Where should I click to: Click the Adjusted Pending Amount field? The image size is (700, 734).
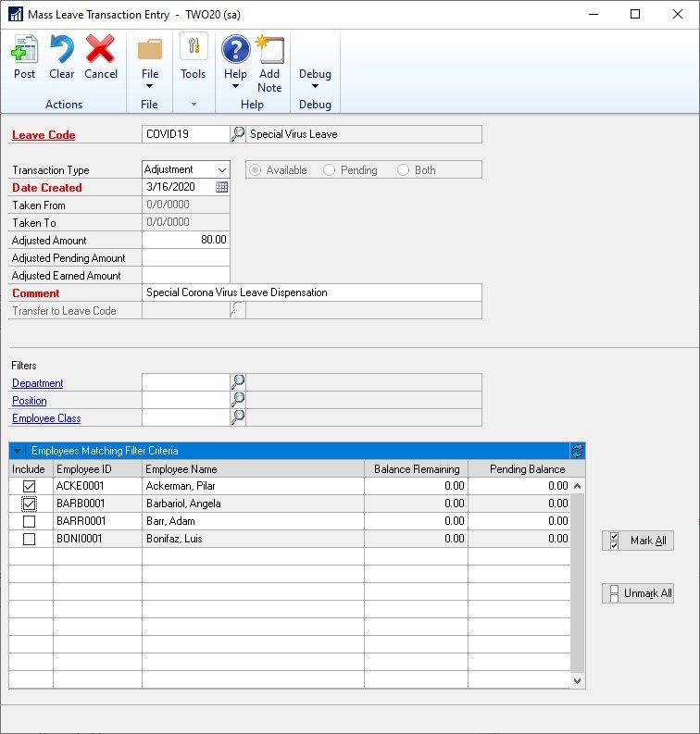click(186, 257)
